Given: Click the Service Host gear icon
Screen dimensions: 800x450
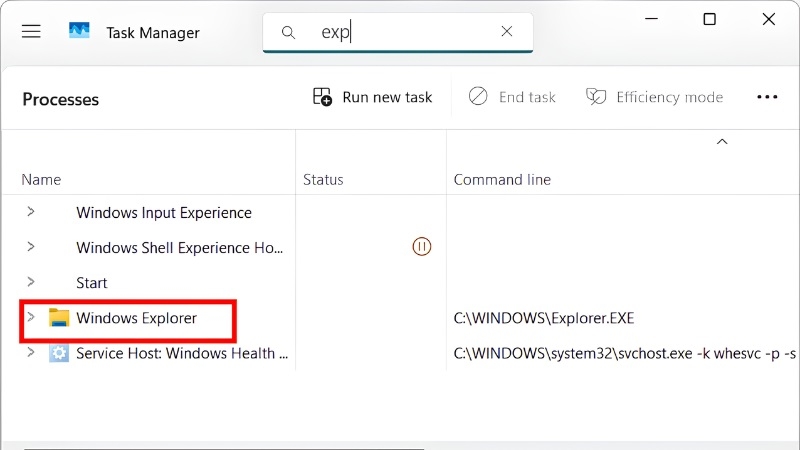Looking at the screenshot, I should pos(59,353).
